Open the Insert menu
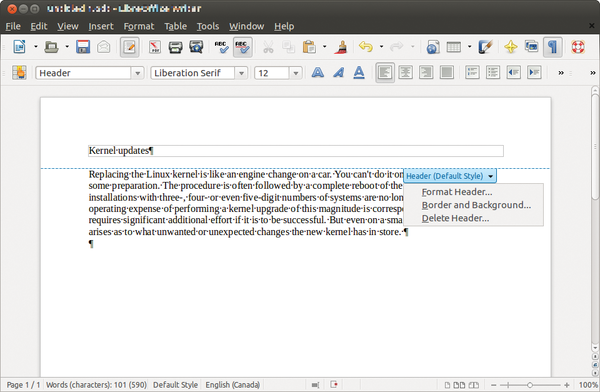The image size is (600, 392). pyautogui.click(x=101, y=26)
